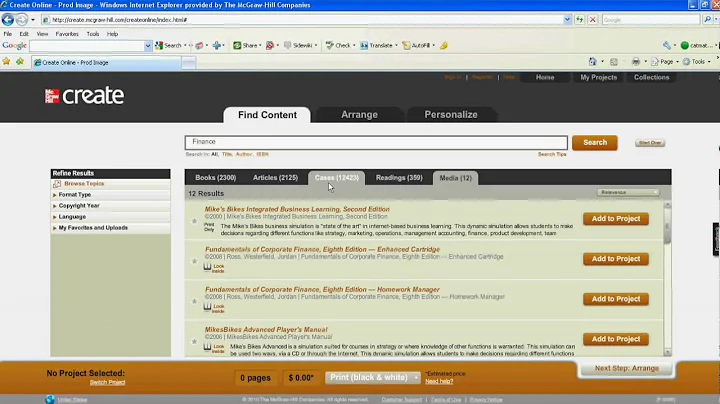Click the Favorites star icon
The image size is (720, 404).
(x=6, y=62)
